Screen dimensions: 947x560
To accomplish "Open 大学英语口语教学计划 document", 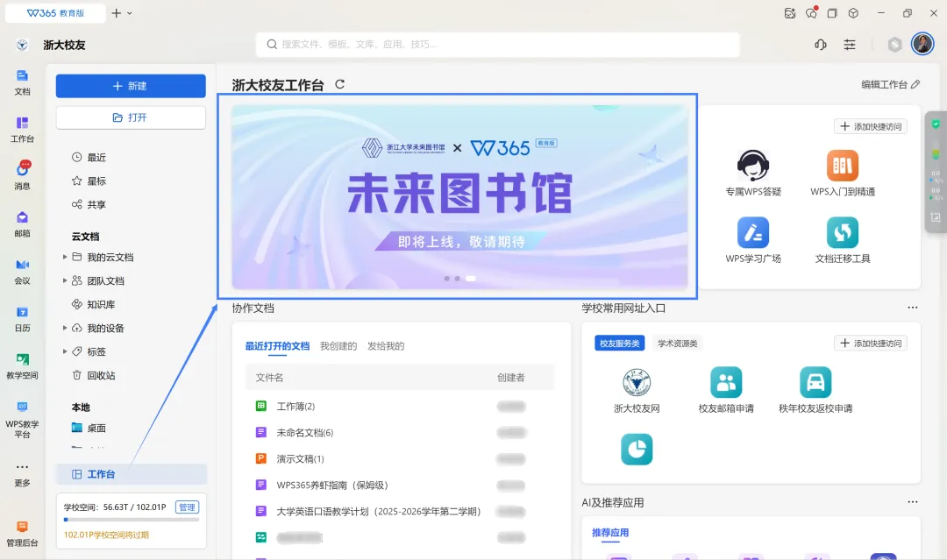I will point(378,511).
